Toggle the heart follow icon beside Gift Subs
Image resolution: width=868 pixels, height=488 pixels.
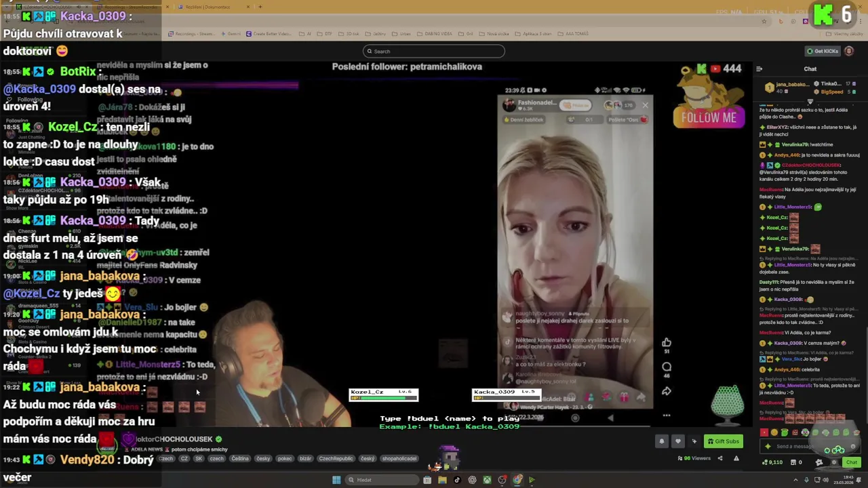677,441
